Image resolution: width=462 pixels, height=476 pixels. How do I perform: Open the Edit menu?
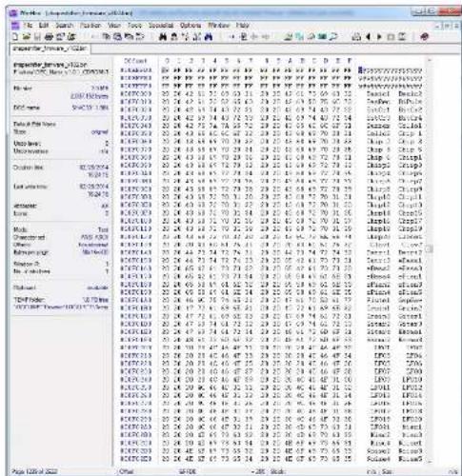pos(44,25)
